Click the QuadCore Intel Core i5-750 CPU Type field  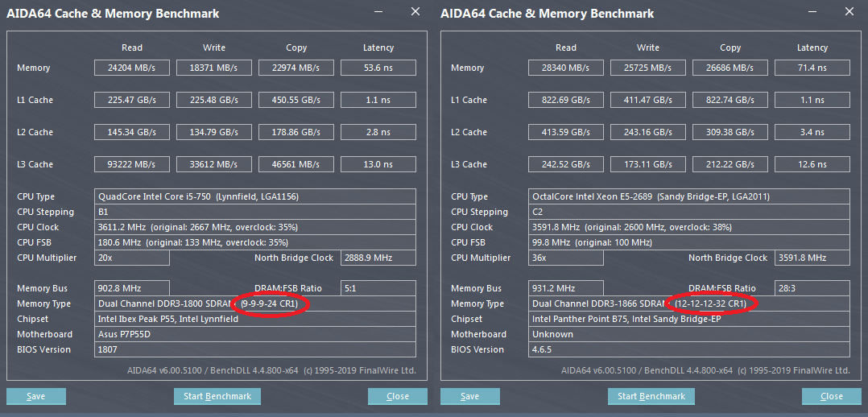point(254,196)
